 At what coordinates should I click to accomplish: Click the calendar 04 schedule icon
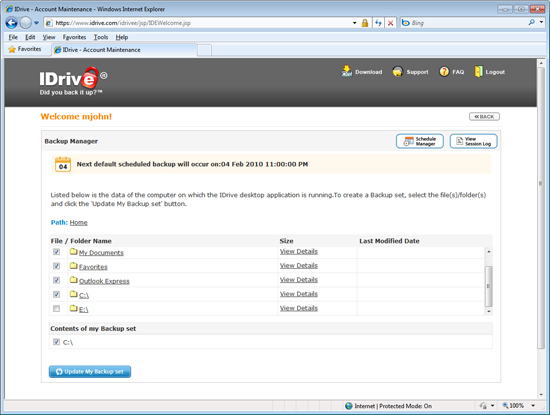point(63,165)
